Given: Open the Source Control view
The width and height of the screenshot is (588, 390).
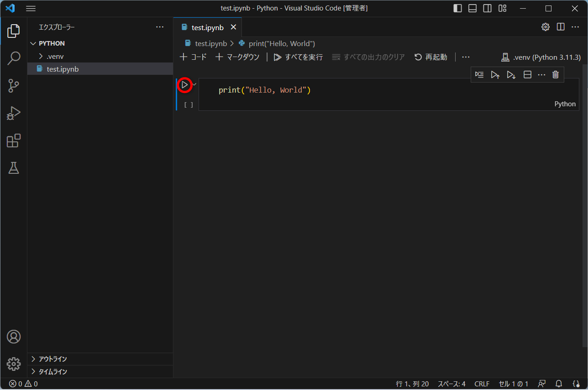Looking at the screenshot, I should (x=14, y=86).
